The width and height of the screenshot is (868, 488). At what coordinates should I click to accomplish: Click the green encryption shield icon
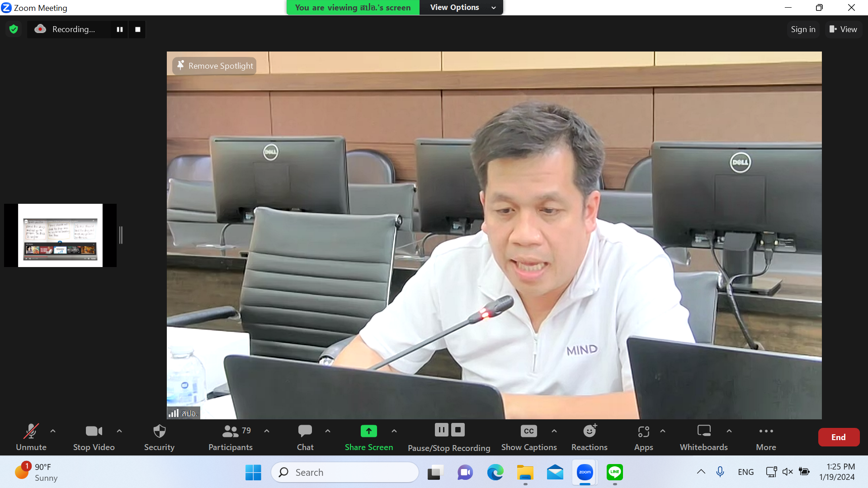[14, 29]
